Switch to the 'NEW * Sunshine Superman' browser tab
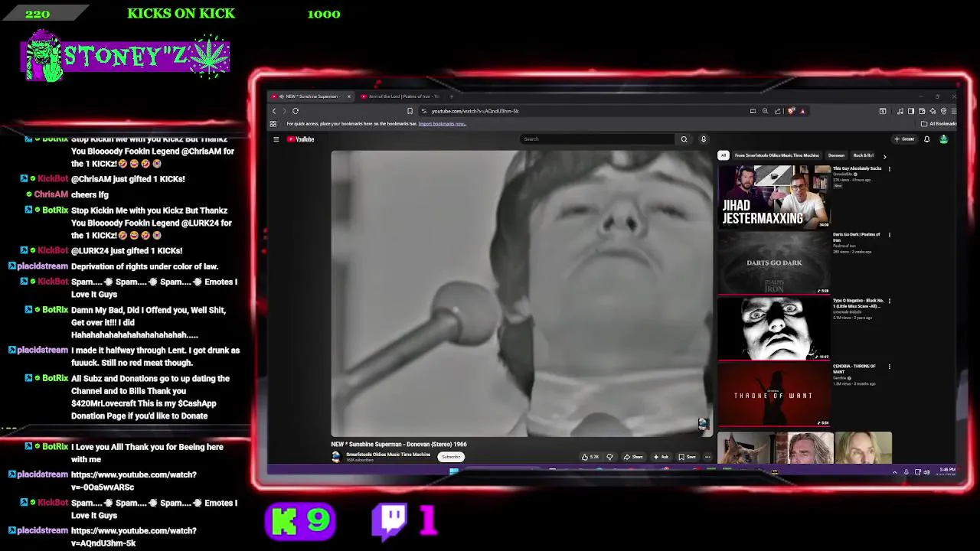980x551 pixels. tap(311, 96)
